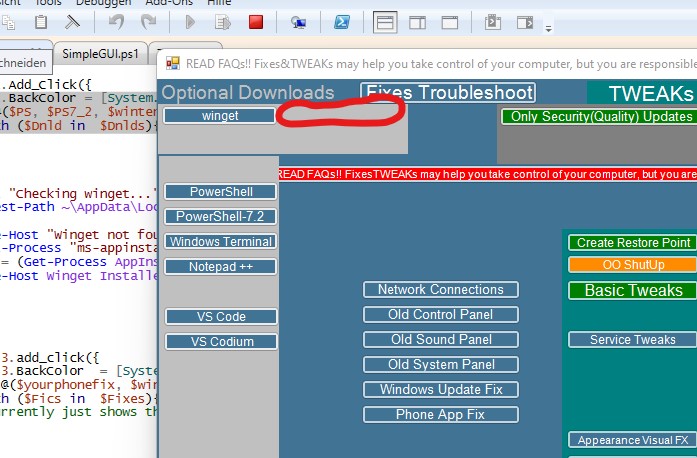
Task: Open the Old System Panel button
Action: pos(441,365)
